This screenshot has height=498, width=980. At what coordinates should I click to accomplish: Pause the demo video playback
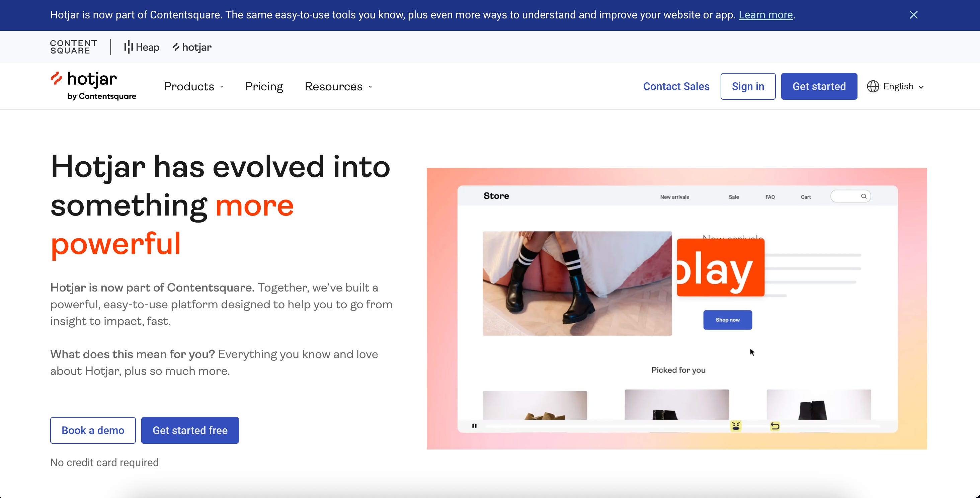(x=474, y=426)
